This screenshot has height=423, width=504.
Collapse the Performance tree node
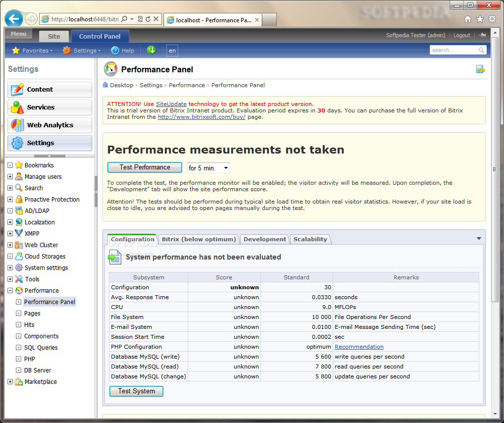coord(10,290)
